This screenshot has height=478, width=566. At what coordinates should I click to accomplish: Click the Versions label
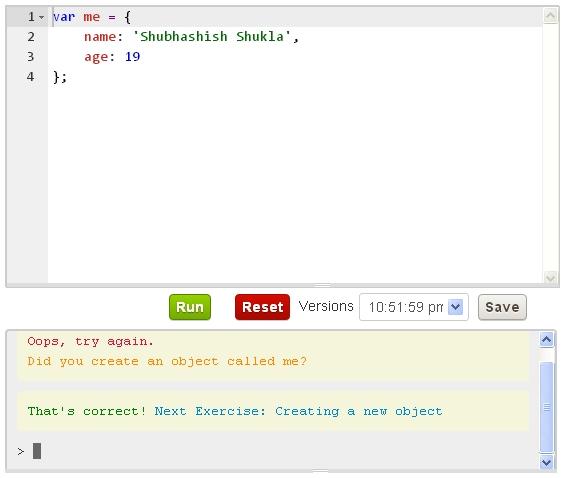pos(326,307)
